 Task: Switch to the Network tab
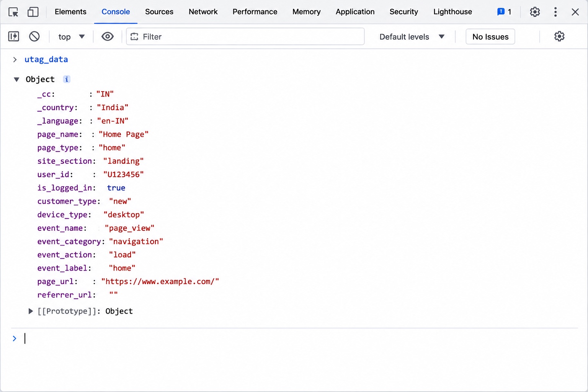203,12
